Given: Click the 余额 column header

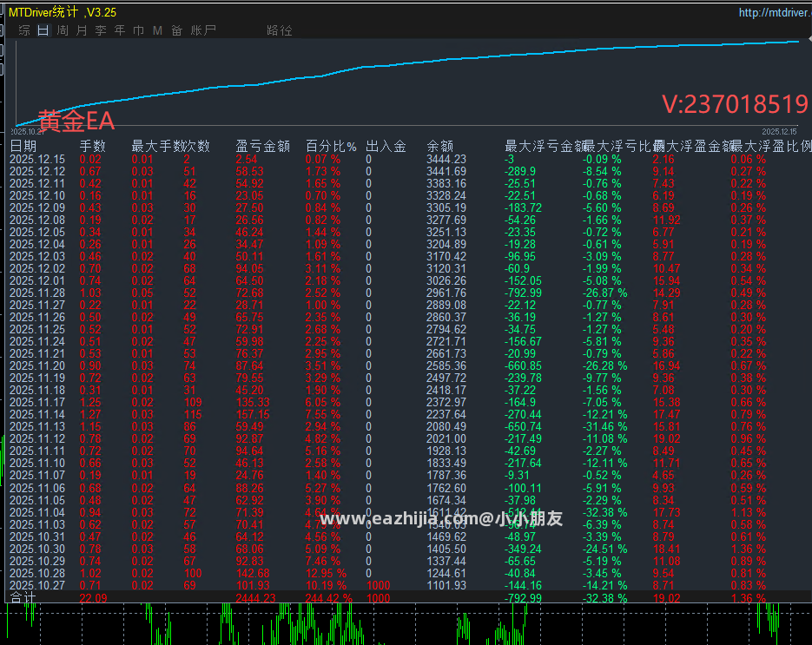Looking at the screenshot, I should pos(440,147).
